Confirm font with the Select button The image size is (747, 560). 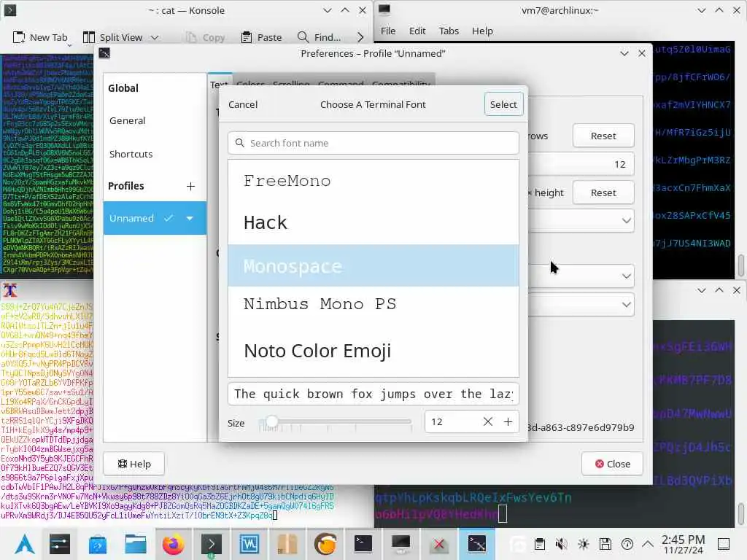pos(503,104)
